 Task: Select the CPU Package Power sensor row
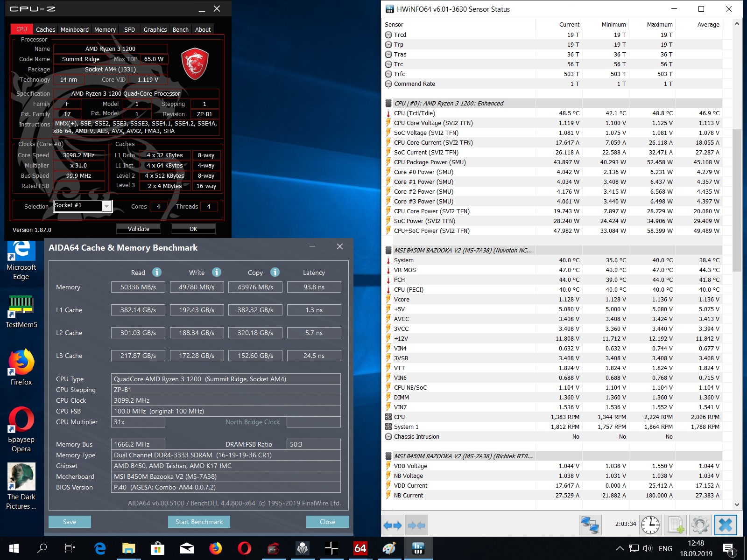pyautogui.click(x=430, y=162)
